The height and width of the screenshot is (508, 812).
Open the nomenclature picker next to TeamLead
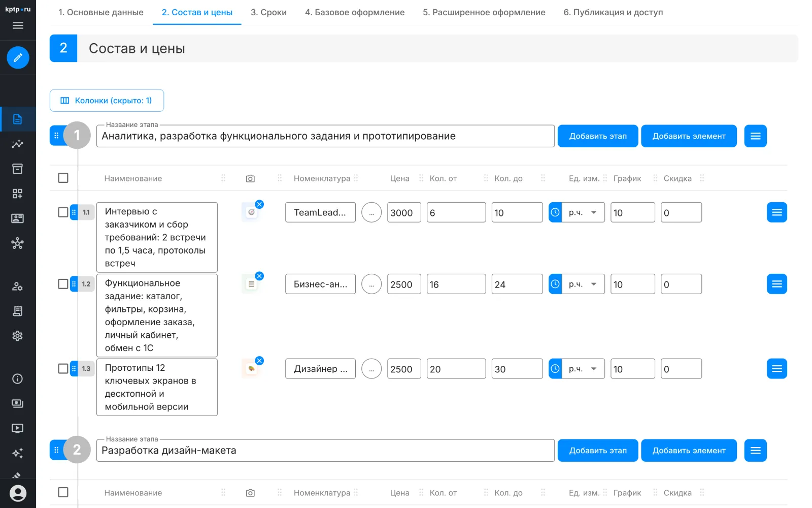[x=371, y=212]
